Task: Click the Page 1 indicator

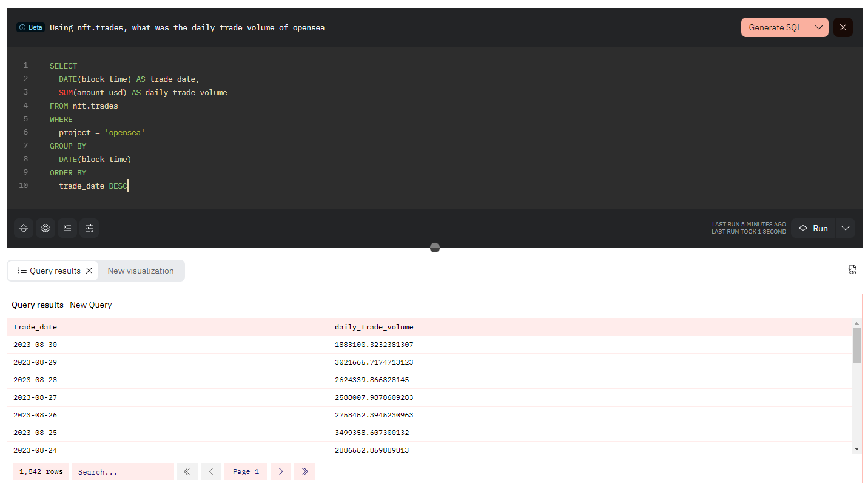Action: coord(246,471)
